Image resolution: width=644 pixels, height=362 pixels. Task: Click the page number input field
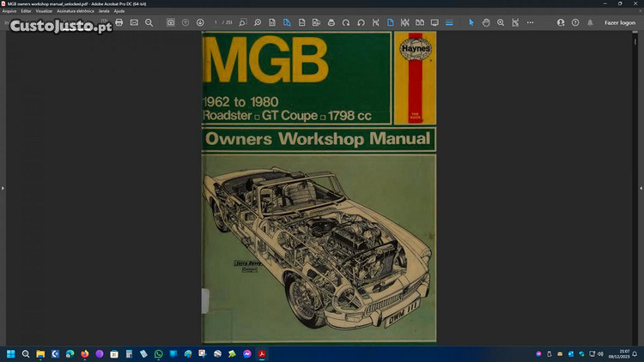pyautogui.click(x=217, y=22)
